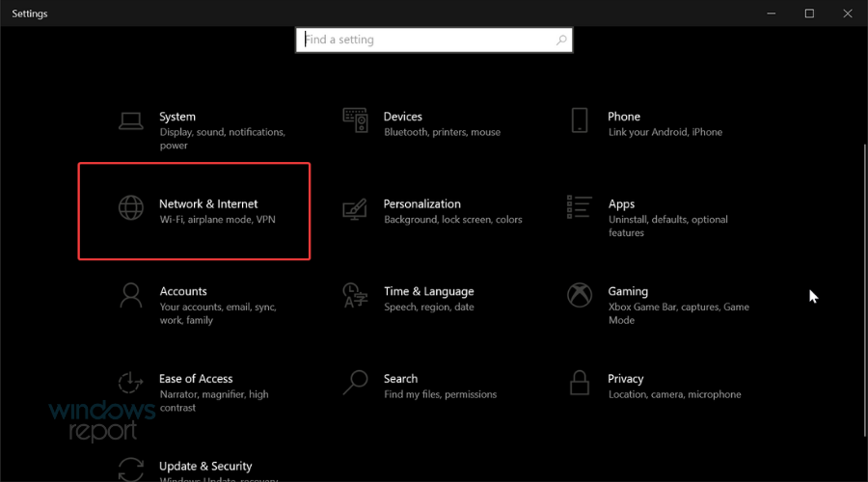Go to Network & Internet settings
This screenshot has height=482, width=868.
[208, 204]
